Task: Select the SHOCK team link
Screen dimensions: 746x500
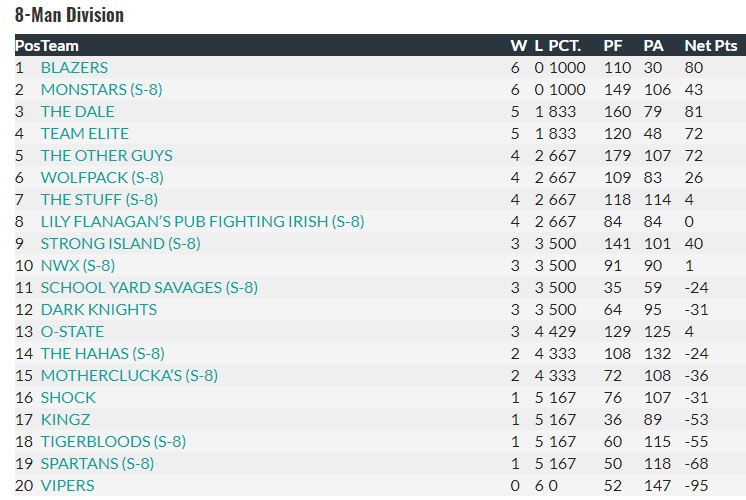Action: pos(68,397)
